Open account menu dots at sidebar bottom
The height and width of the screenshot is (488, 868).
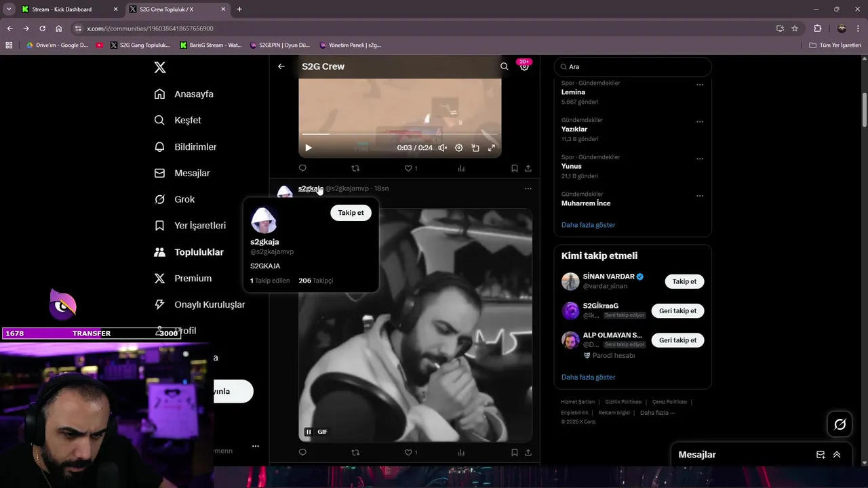pyautogui.click(x=255, y=446)
